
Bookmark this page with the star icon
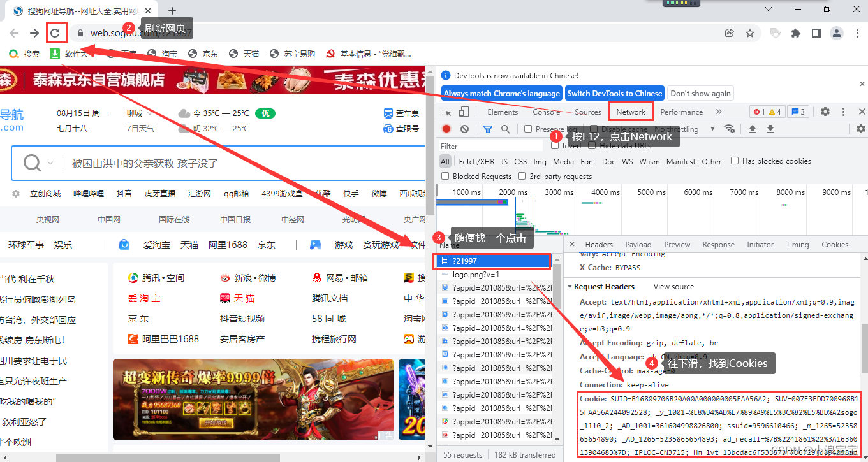(750, 33)
